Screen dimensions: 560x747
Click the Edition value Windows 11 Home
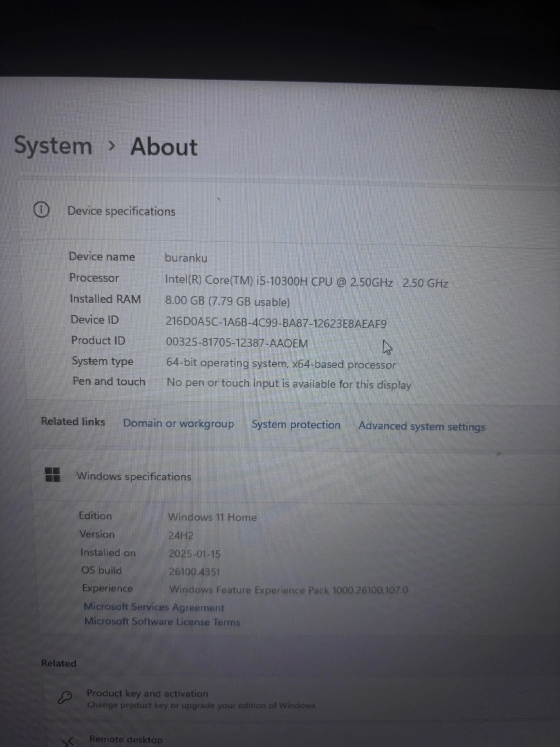pyautogui.click(x=212, y=517)
